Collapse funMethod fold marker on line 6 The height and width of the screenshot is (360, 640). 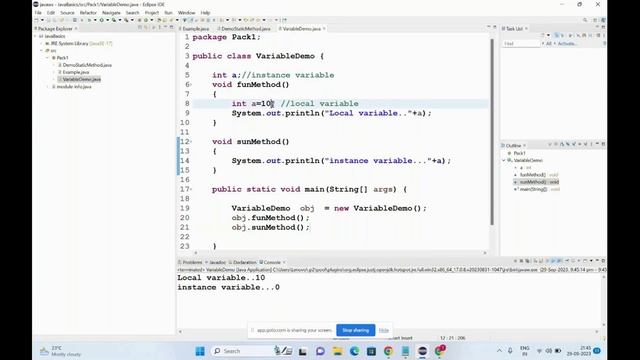click(x=191, y=85)
